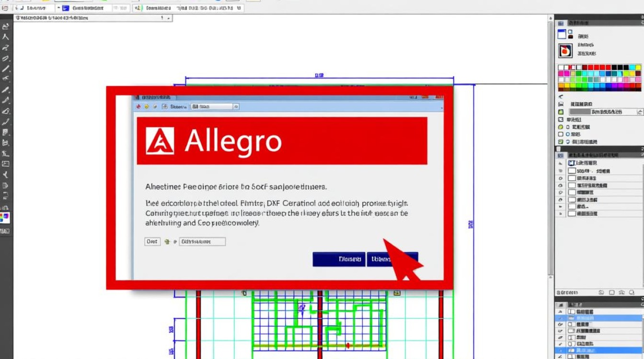Open the dropdown field on the Allegro dialog toolbar
644x359 pixels.
pos(215,107)
